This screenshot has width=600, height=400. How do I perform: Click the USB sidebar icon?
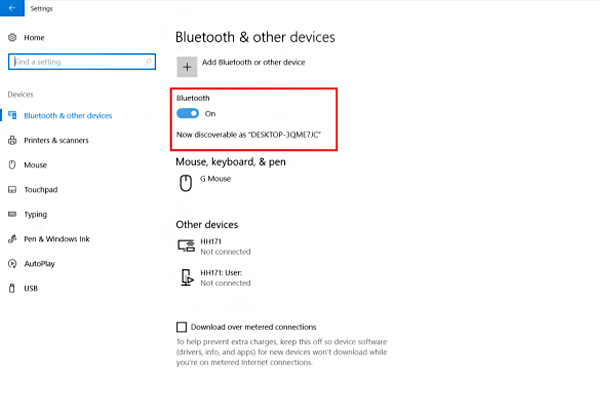point(12,288)
